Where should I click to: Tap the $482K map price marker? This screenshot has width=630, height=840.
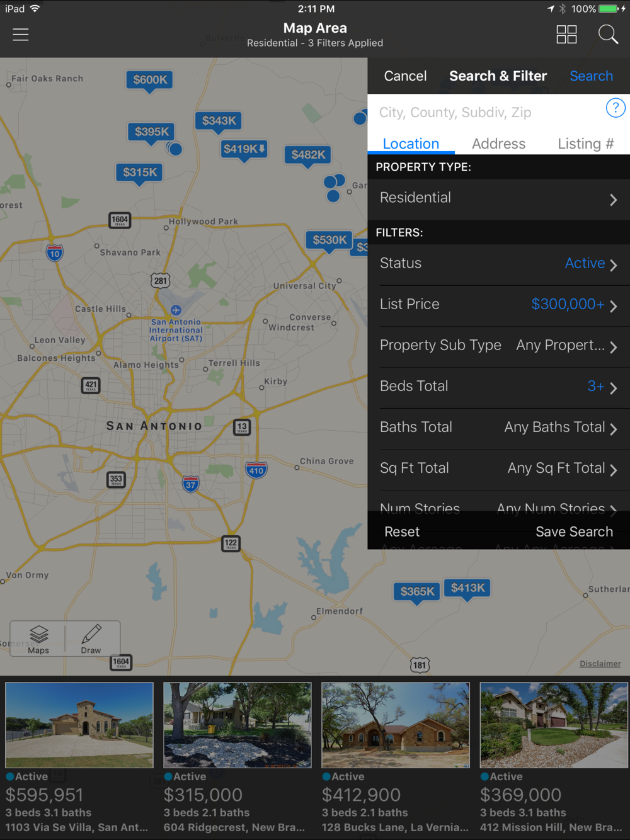pos(308,156)
